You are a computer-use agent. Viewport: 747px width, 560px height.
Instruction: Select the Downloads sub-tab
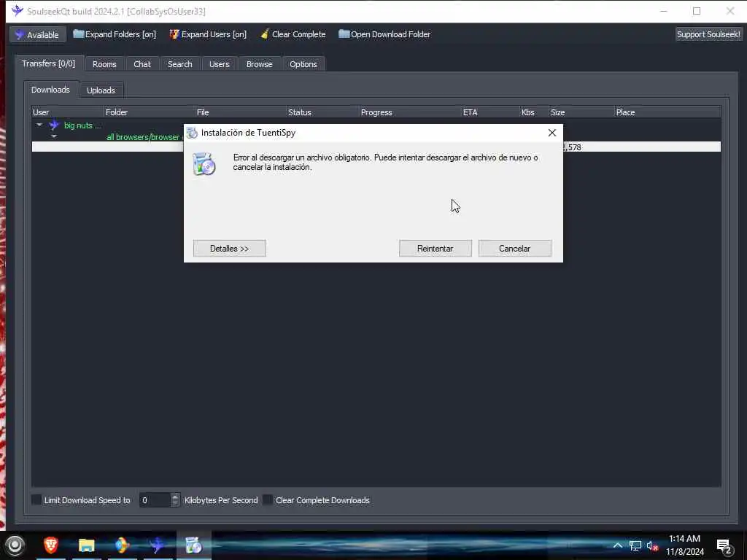[50, 90]
